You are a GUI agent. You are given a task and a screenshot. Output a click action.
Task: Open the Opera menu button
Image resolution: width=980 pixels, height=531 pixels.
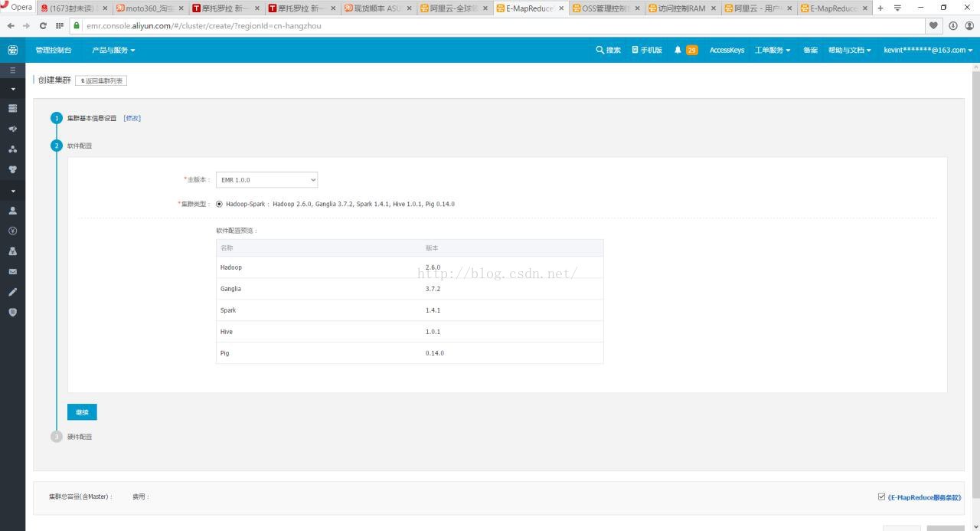pos(17,7)
